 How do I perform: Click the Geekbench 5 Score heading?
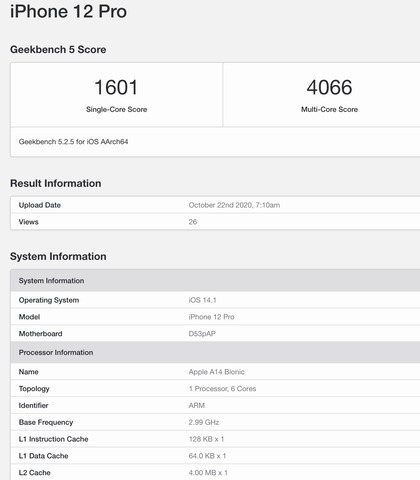(58, 49)
